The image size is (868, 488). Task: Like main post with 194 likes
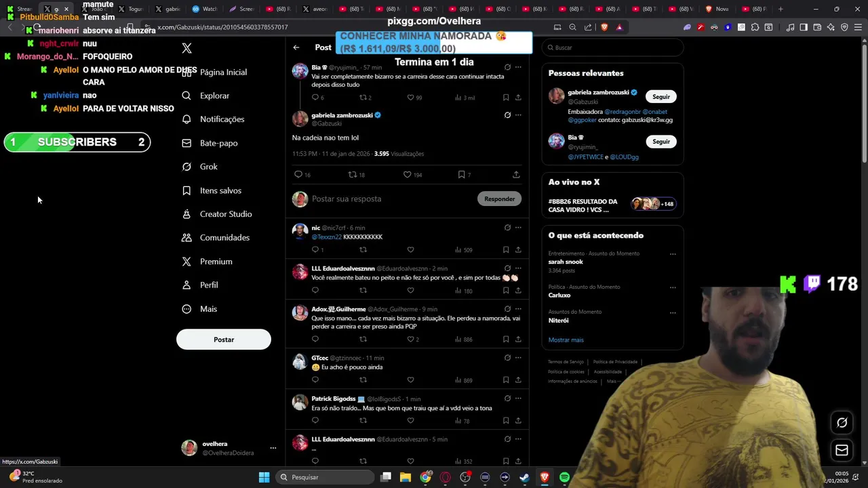tap(407, 175)
